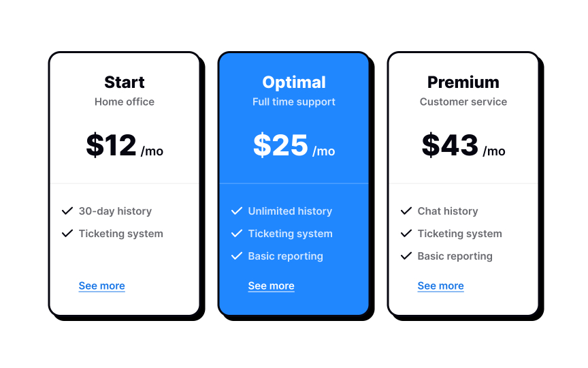Click checkmark next to Start plan's Ticketing system
Screen dimensions: 588x368
(67, 234)
